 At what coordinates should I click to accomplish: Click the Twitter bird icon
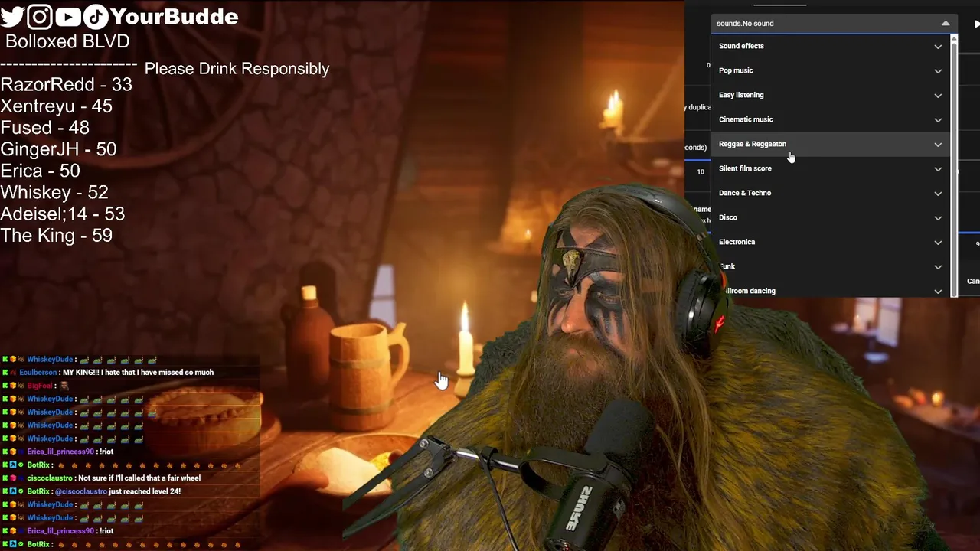pos(13,15)
